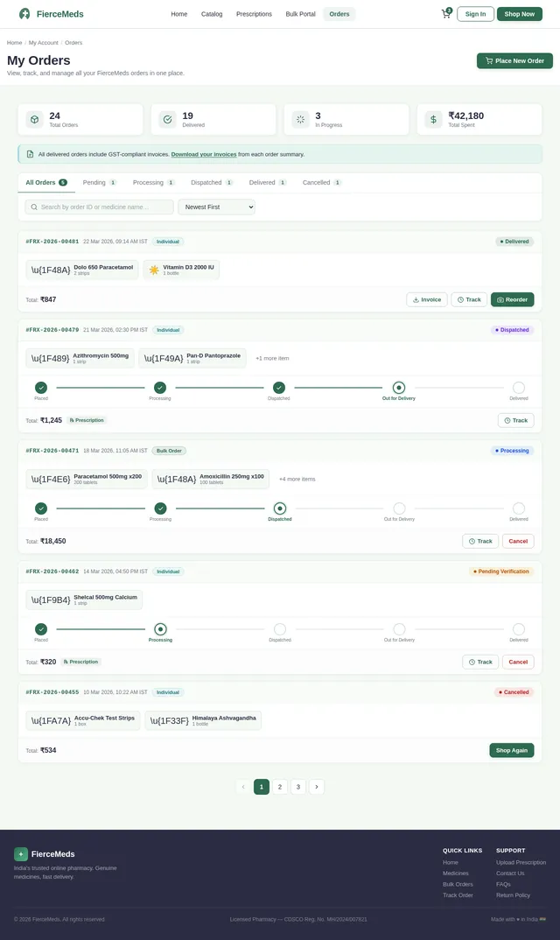This screenshot has height=940, width=560.
Task: Open the Newest First sort dropdown
Action: (x=219, y=207)
